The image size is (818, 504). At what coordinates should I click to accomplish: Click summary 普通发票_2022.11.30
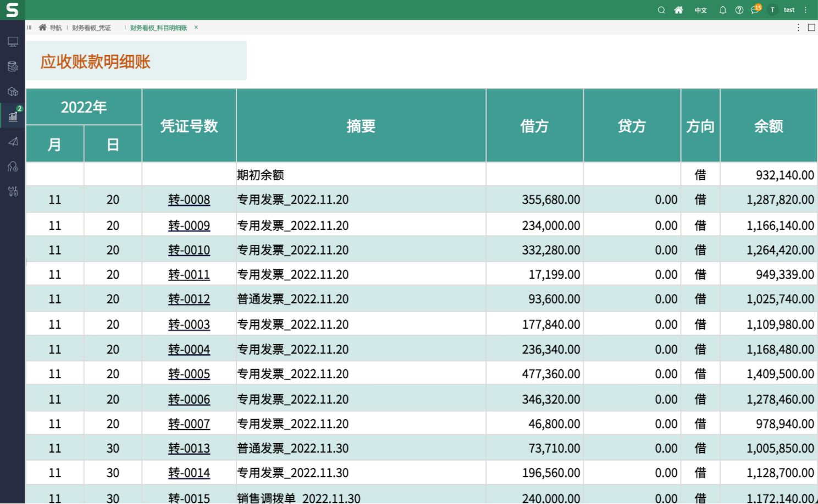[x=293, y=448]
